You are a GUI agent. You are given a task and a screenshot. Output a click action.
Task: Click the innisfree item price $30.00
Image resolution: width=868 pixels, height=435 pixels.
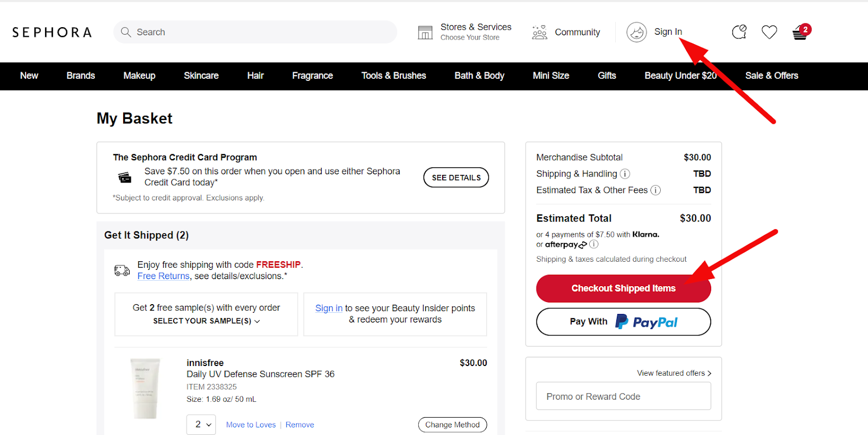coord(473,363)
